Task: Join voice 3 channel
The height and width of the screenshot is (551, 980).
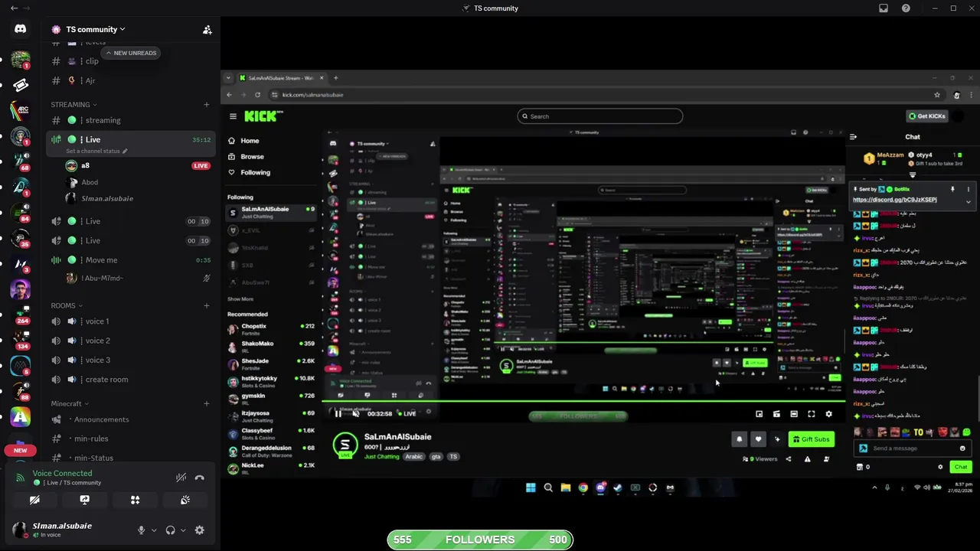Action: (130, 360)
